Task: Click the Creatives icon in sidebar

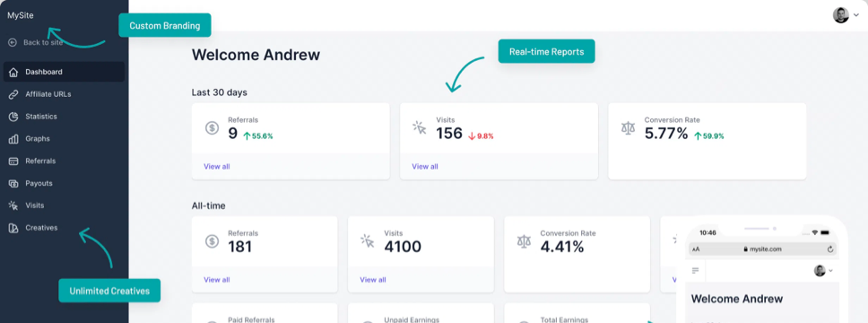Action: [13, 228]
